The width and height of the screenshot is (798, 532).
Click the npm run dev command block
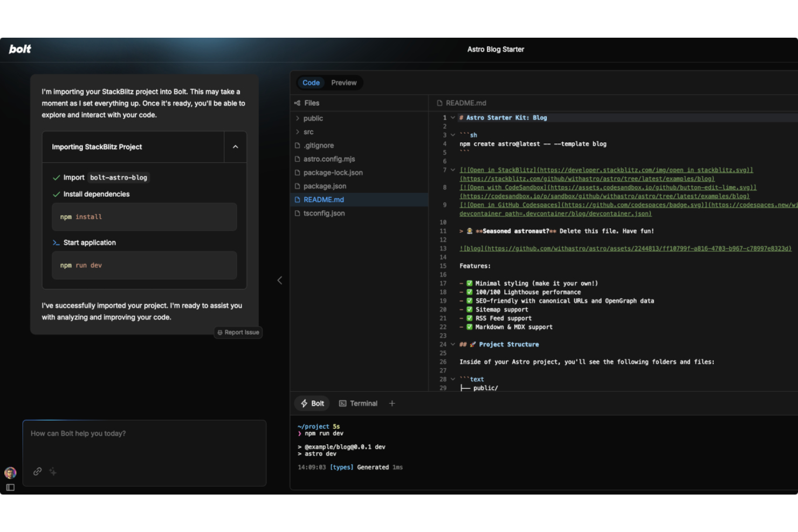click(x=144, y=265)
